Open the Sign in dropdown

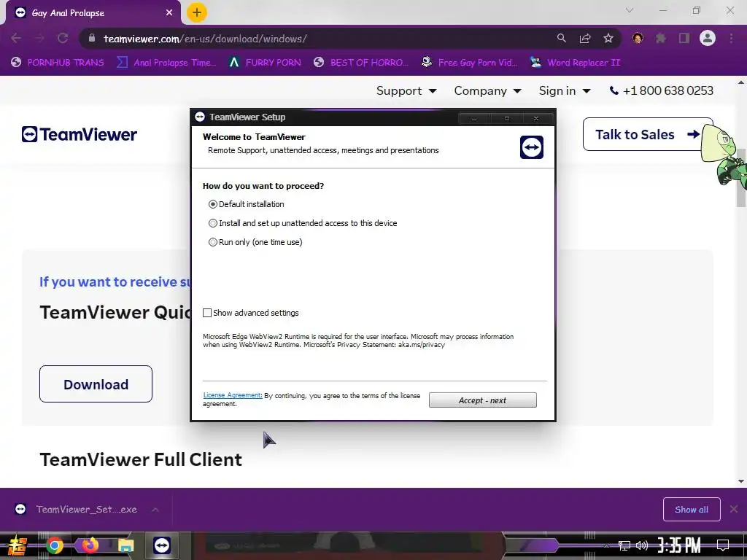[x=565, y=90]
